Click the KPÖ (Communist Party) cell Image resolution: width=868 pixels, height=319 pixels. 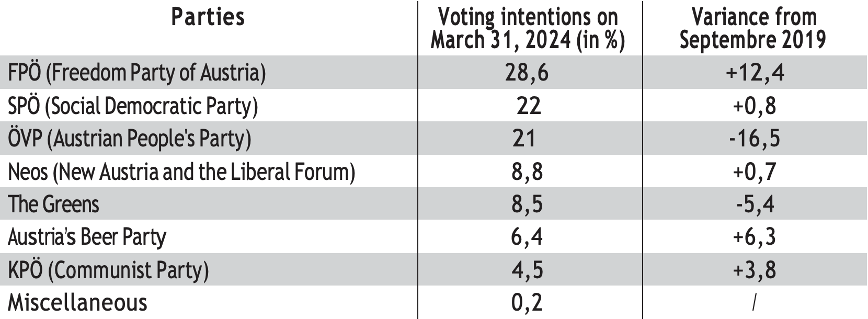[x=108, y=270]
